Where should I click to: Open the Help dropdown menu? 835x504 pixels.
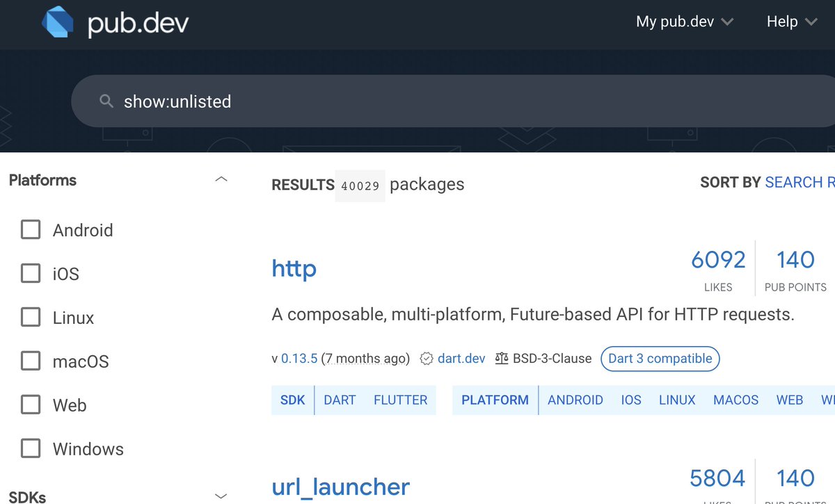(792, 22)
